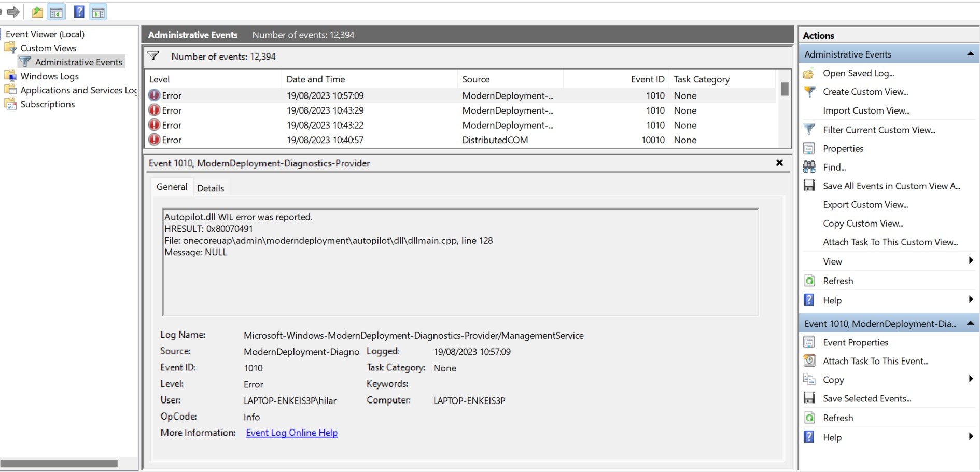Select the Event Properties icon
The image size is (980, 472).
pos(809,342)
